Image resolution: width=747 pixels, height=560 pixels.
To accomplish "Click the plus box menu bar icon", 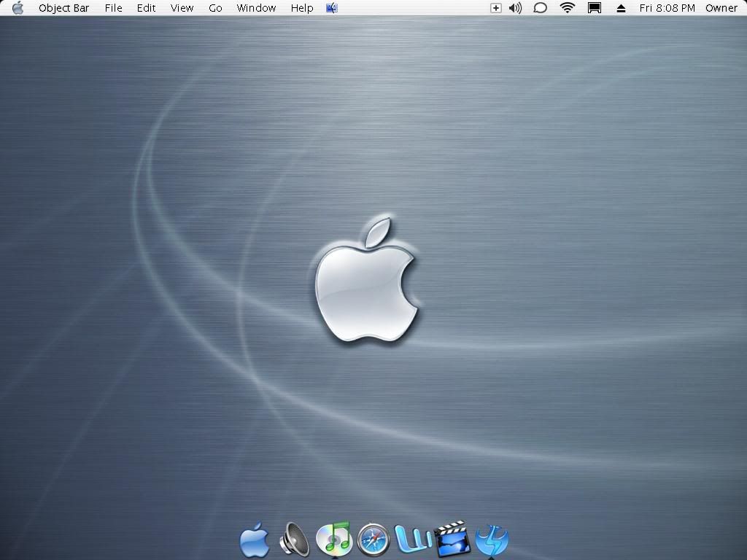I will pyautogui.click(x=496, y=7).
